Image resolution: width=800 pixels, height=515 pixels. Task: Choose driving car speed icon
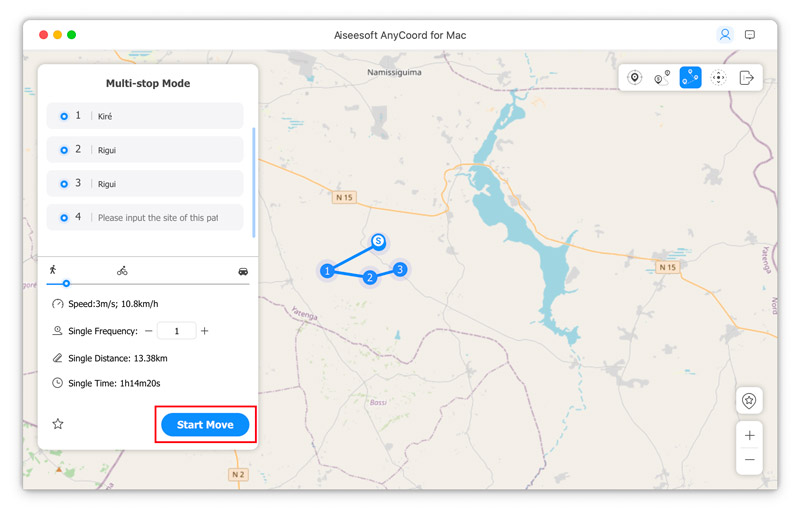tap(243, 271)
